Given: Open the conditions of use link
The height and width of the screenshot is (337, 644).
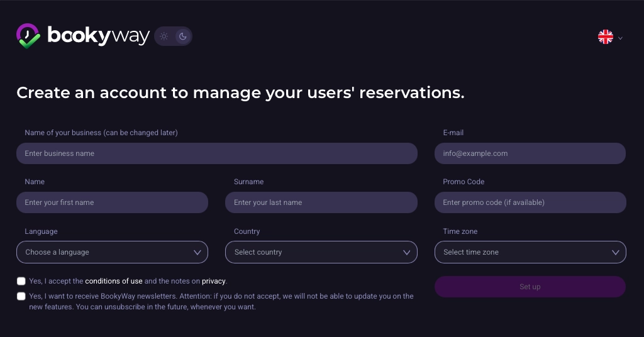Looking at the screenshot, I should click(114, 281).
